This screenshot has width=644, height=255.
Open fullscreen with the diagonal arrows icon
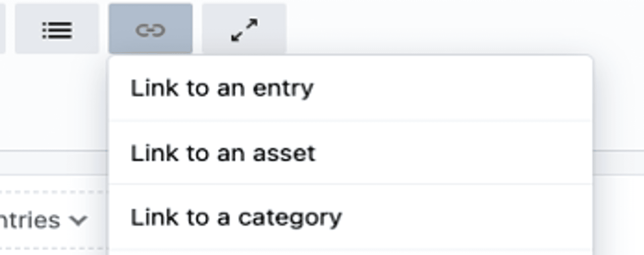(244, 29)
